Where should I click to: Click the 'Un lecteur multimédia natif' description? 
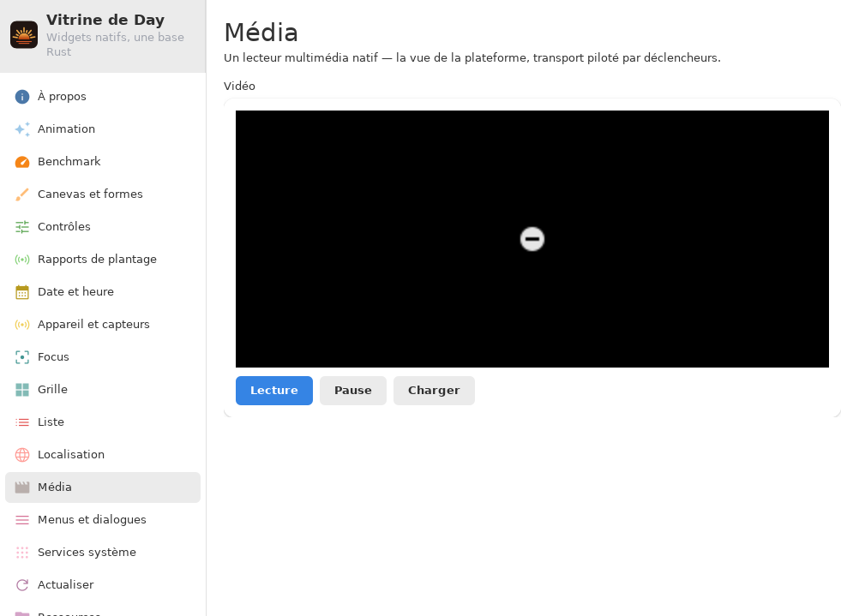pyautogui.click(x=472, y=58)
